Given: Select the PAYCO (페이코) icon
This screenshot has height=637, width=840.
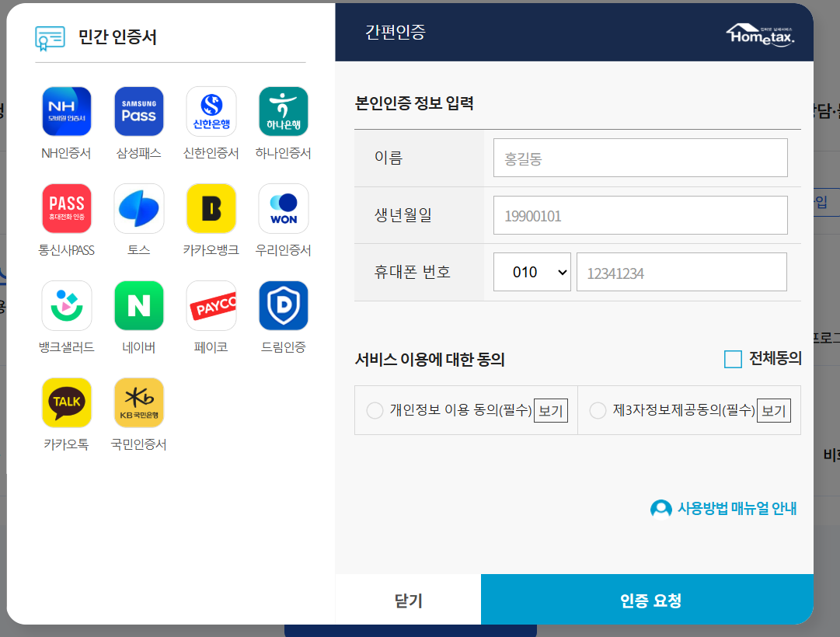Looking at the screenshot, I should pos(211,305).
